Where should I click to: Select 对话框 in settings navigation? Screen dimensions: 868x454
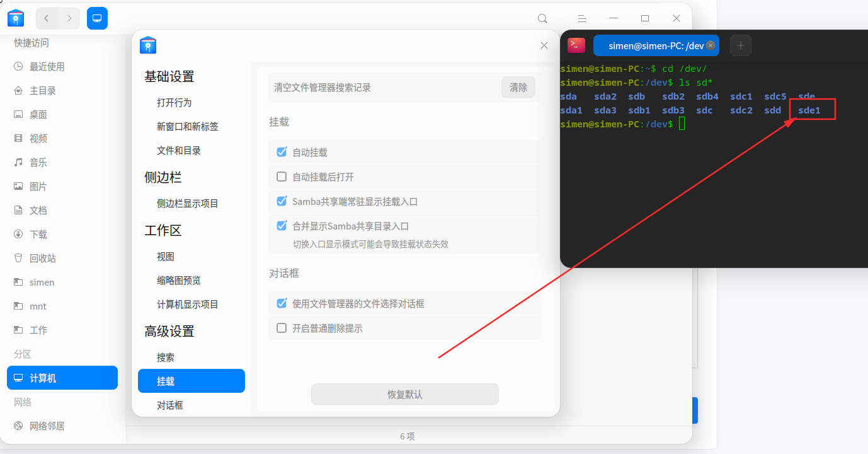[x=191, y=405]
